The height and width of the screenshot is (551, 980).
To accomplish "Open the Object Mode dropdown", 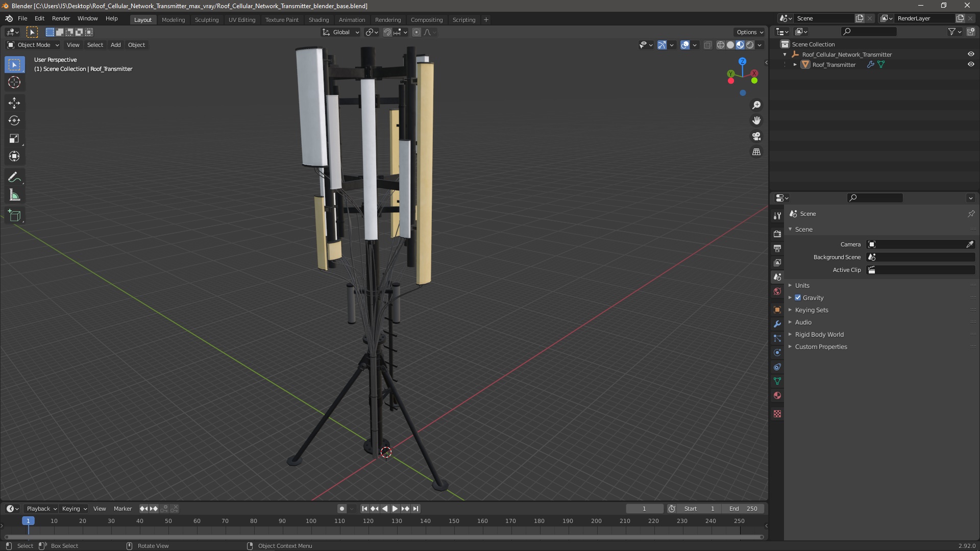I will [x=33, y=45].
